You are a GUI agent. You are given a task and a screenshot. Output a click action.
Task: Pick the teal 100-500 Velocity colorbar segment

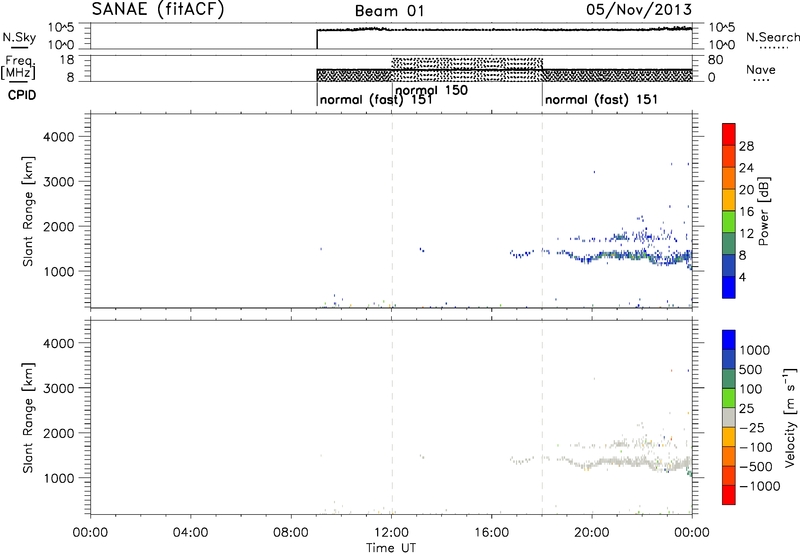pyautogui.click(x=729, y=379)
